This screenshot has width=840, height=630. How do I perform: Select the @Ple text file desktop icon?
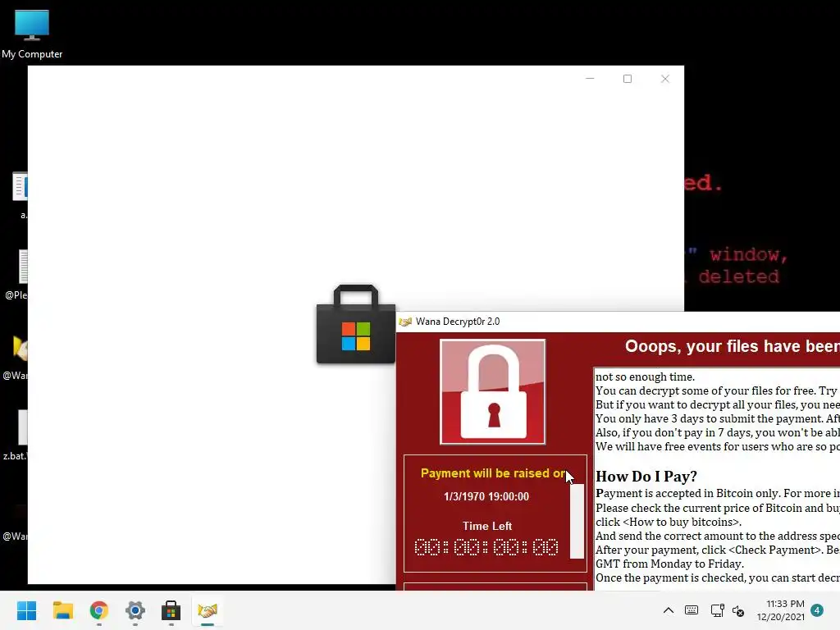(17, 276)
